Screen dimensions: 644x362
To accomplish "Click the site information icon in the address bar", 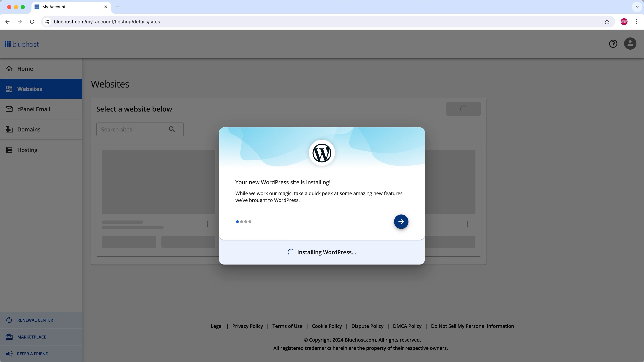I will [47, 22].
